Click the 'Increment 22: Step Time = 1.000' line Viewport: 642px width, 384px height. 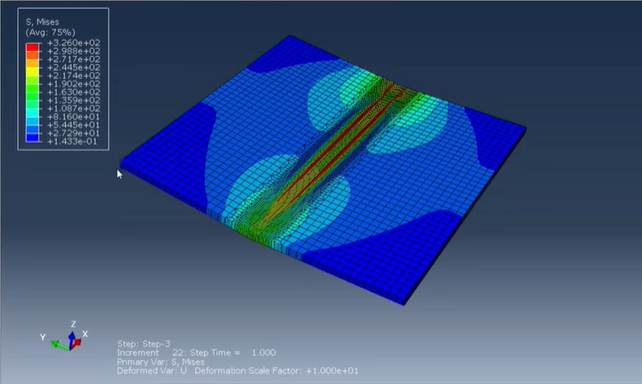196,353
